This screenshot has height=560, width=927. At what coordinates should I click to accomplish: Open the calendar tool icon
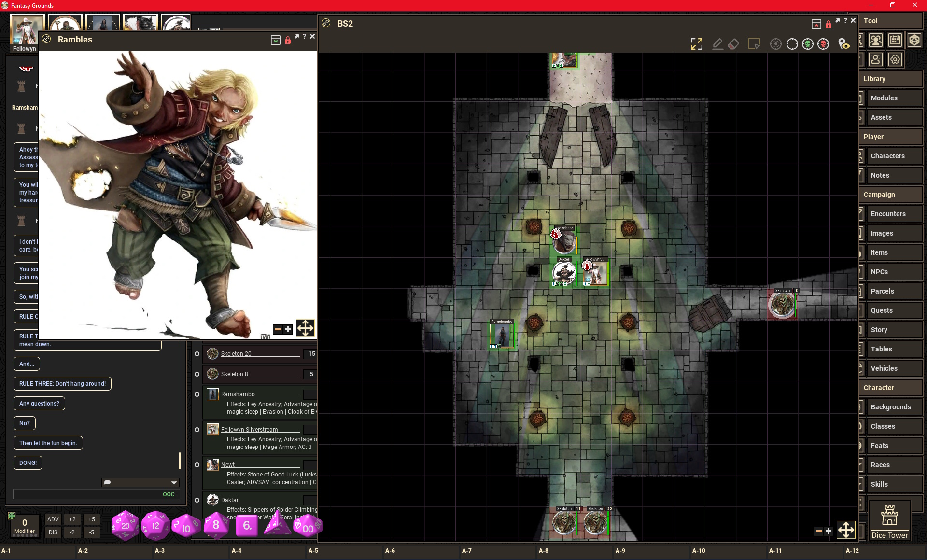coord(895,40)
